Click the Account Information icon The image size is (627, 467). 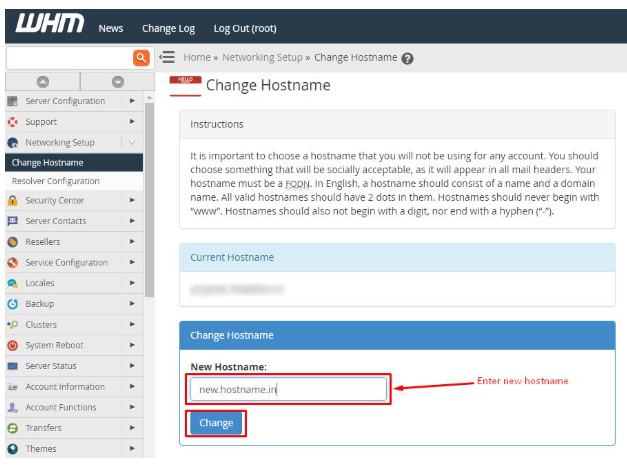(12, 387)
